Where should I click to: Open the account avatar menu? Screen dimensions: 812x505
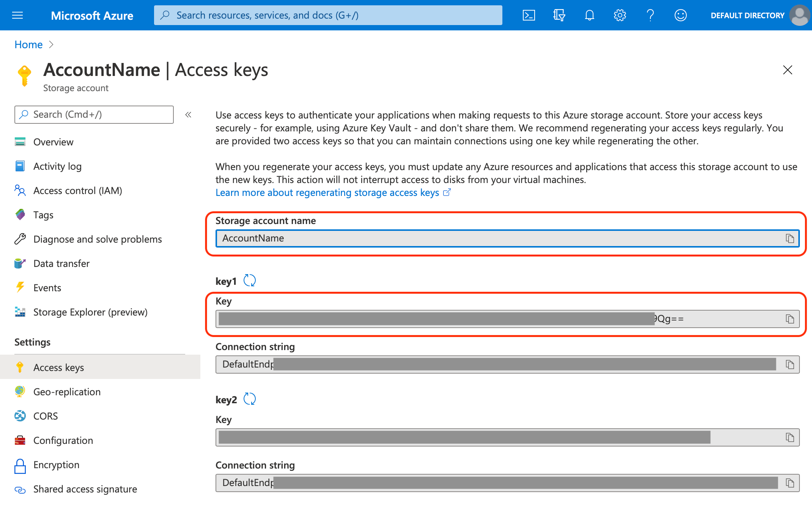coord(799,15)
